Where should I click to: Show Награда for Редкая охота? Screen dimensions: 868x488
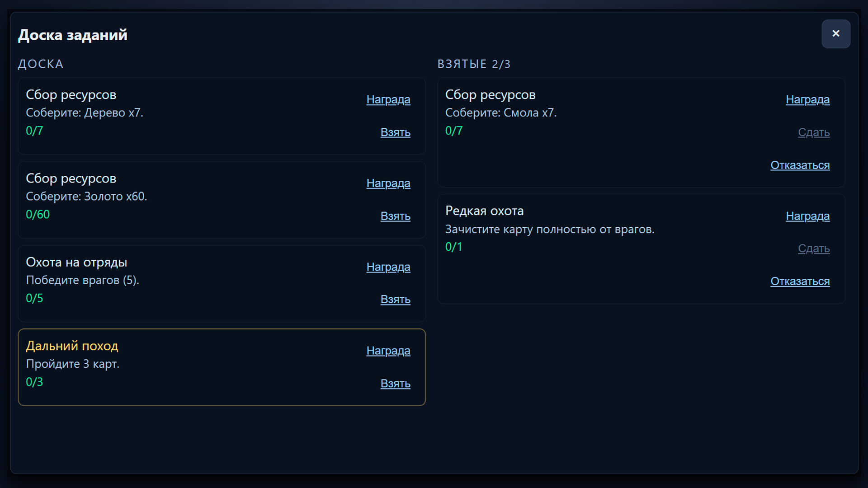807,216
